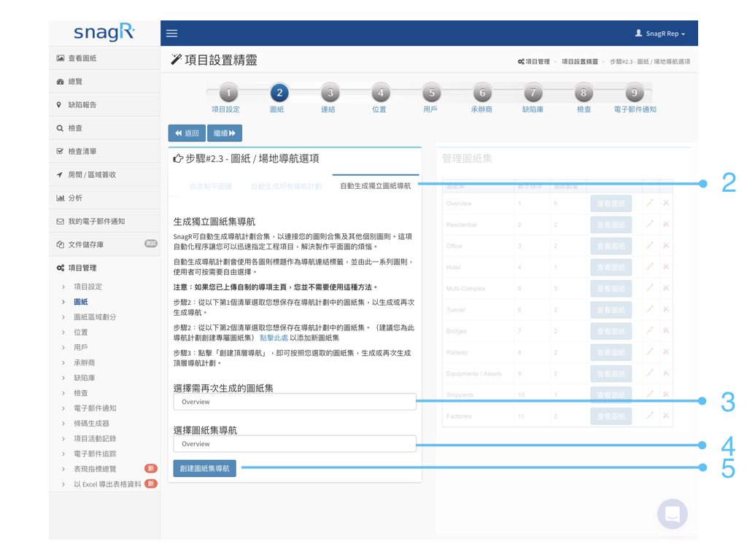Edit the Office drawing set pencil icon
Image resolution: width=747 pixels, height=560 pixels.
coord(650,245)
